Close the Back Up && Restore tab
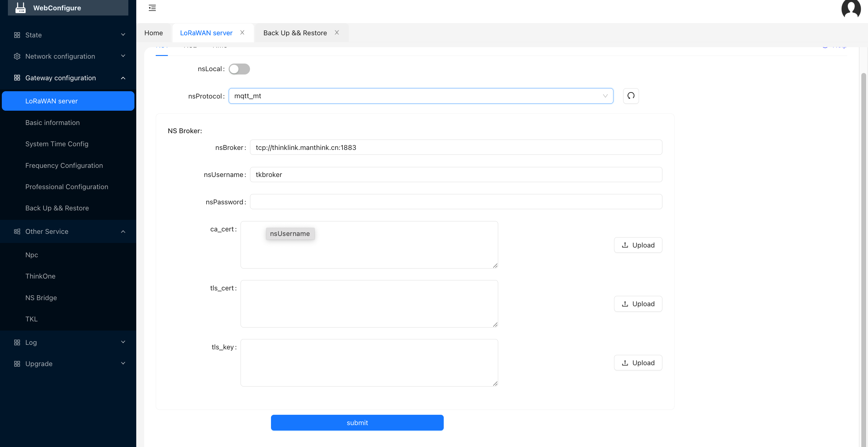The height and width of the screenshot is (447, 868). tap(337, 33)
